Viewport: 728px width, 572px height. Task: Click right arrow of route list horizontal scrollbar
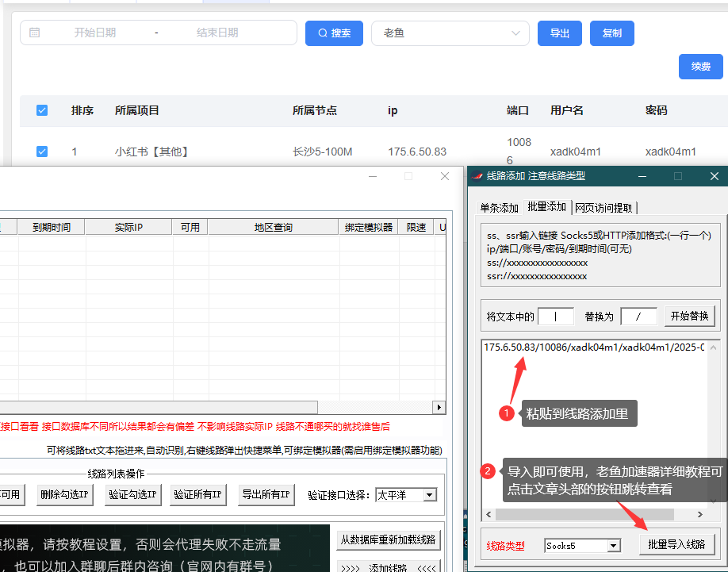click(x=439, y=407)
